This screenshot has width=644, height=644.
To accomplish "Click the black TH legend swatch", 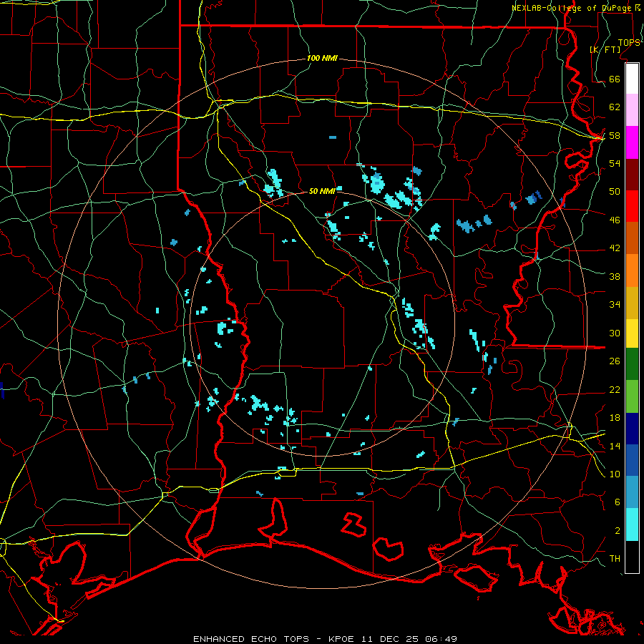I will pos(632,557).
